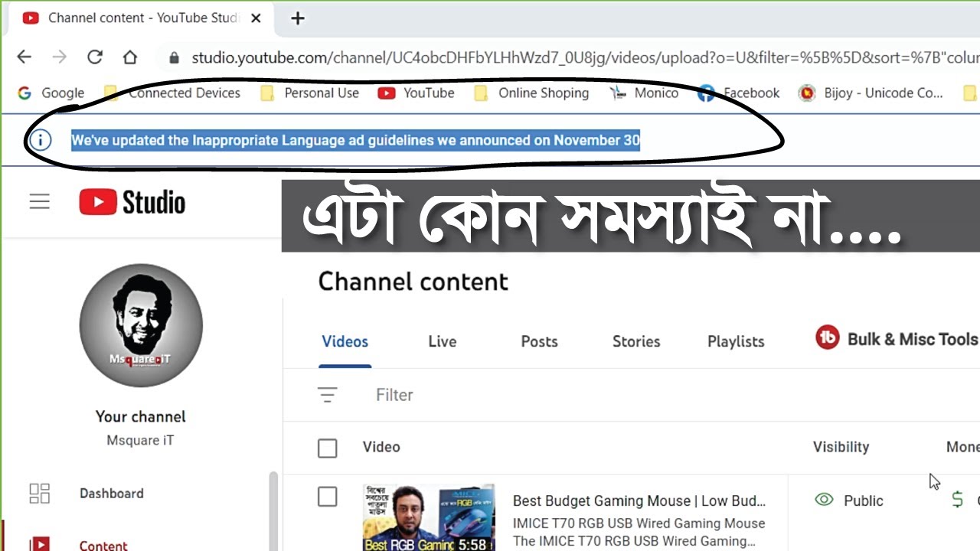Go to the browser home icon

pos(130,57)
